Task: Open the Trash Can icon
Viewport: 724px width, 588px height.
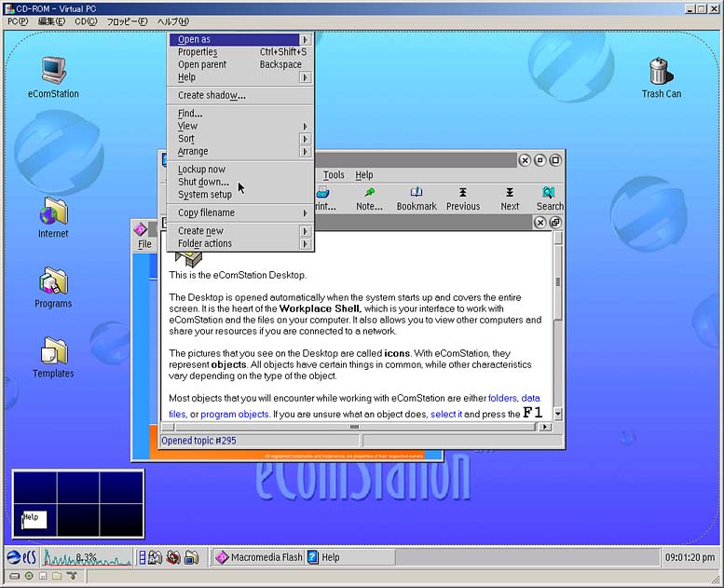Action: pos(662,71)
